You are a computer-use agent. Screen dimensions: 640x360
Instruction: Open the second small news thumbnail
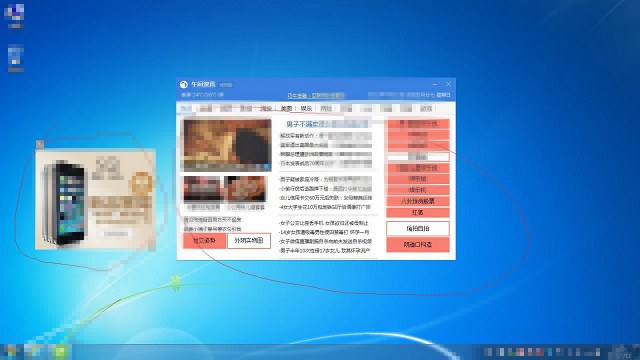(x=246, y=189)
